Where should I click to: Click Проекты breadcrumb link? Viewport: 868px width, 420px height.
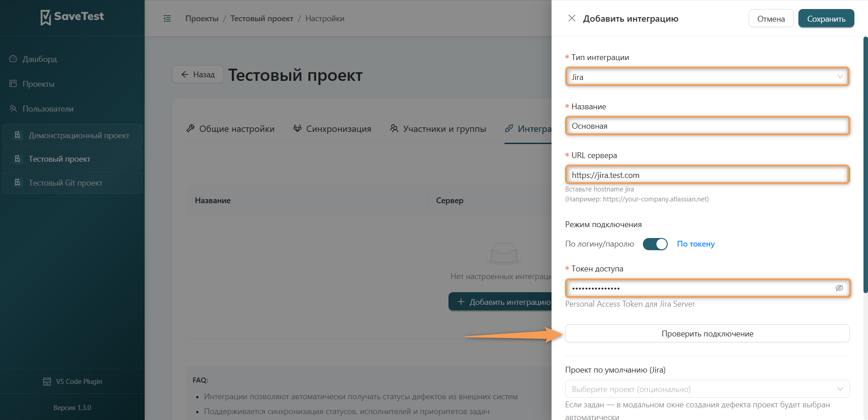coord(202,19)
